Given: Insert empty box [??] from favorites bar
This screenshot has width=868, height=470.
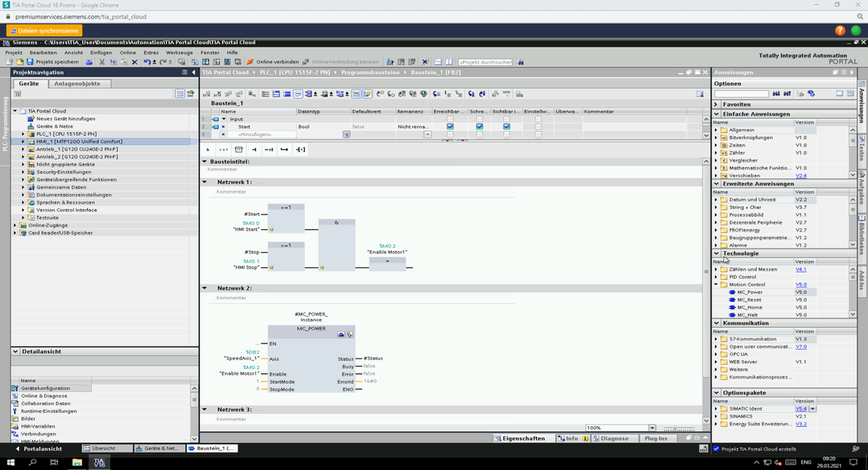Looking at the screenshot, I should (238, 150).
